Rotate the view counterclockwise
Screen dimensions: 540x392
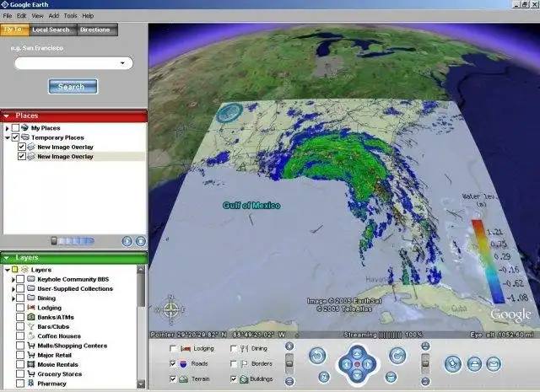coord(317,356)
